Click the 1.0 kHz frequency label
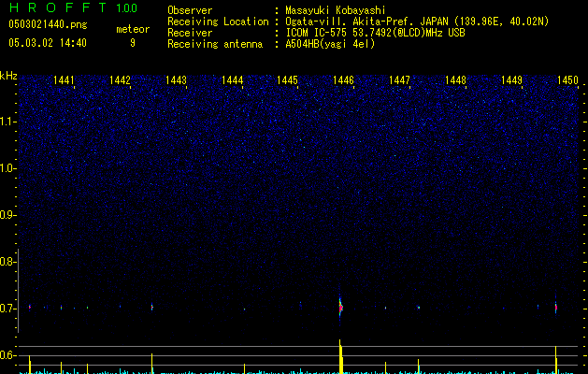588x374 pixels. 7,168
